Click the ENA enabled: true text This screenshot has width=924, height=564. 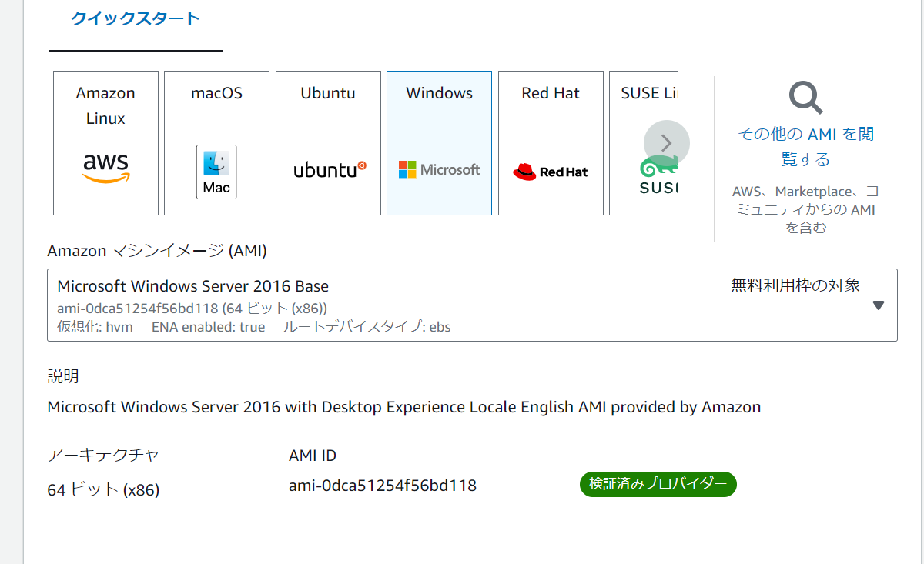(208, 327)
